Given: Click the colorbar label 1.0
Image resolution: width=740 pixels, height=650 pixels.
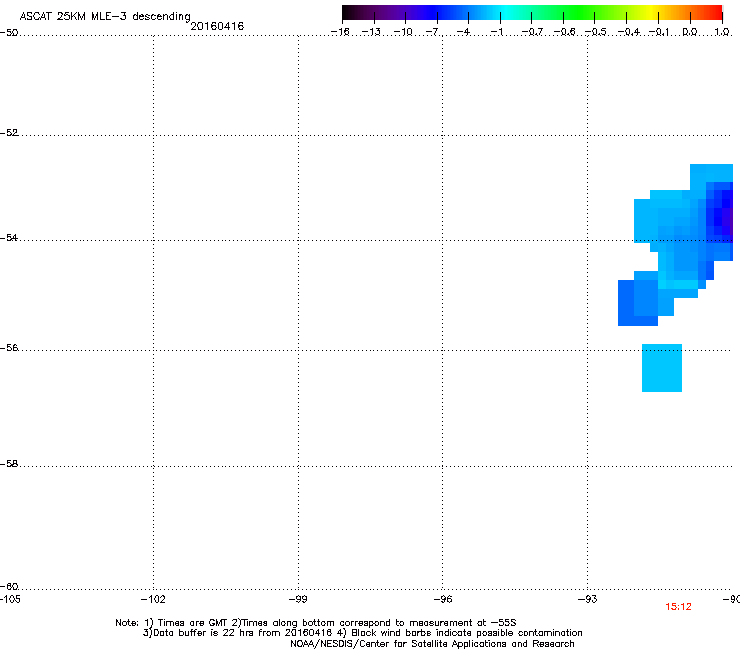Looking at the screenshot, I should coord(722,32).
